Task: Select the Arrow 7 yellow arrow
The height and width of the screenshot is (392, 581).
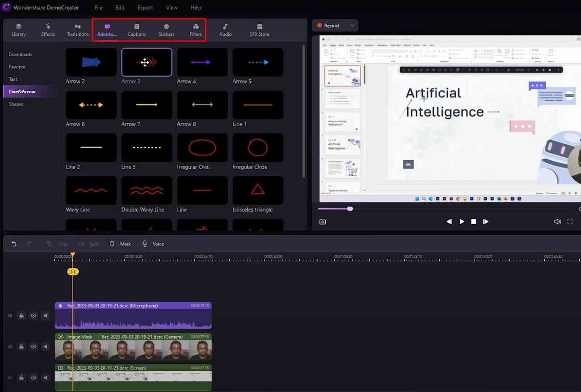Action: pyautogui.click(x=147, y=105)
